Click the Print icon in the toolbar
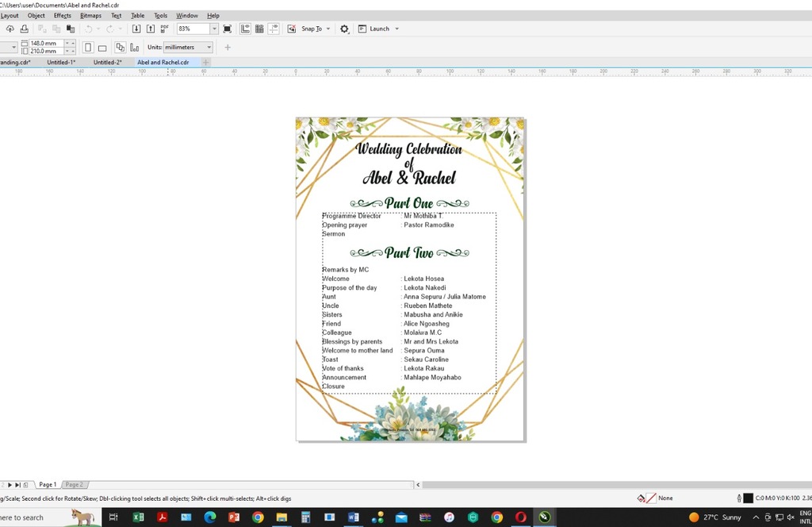This screenshot has height=527, width=812. (25, 29)
